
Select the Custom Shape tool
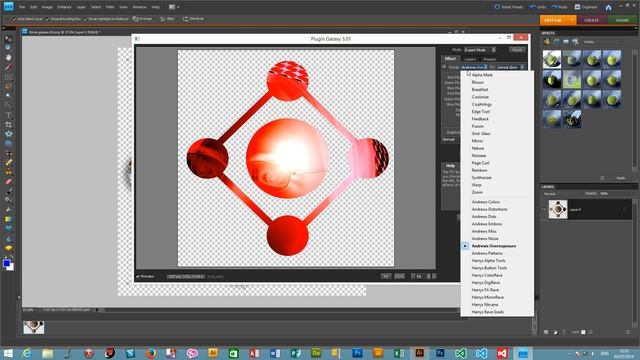click(8, 229)
